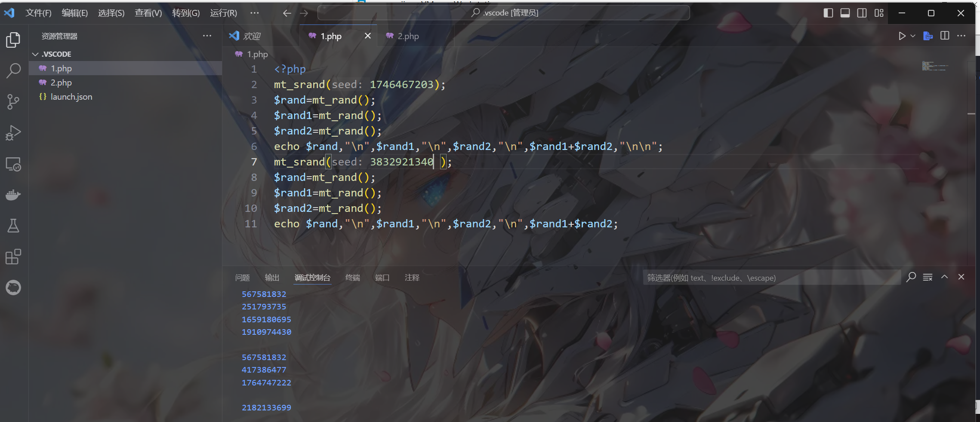
Task: Open the 查看(V) menu
Action: pos(148,13)
